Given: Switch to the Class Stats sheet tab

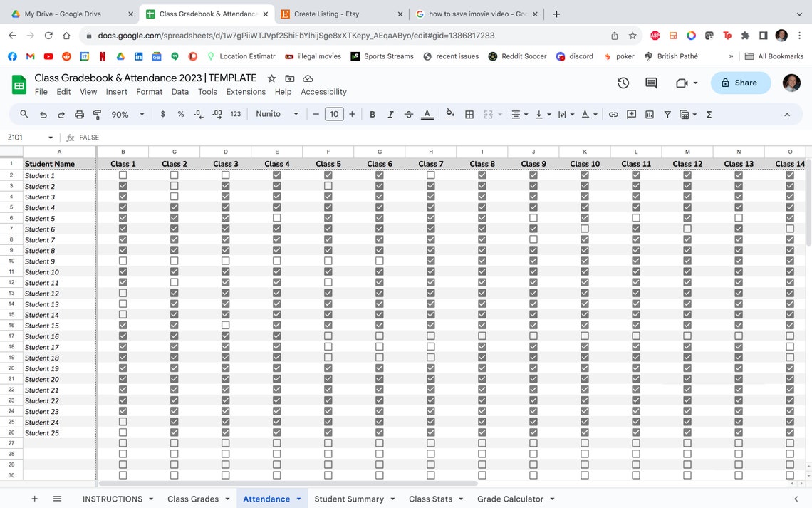Looking at the screenshot, I should [430, 499].
